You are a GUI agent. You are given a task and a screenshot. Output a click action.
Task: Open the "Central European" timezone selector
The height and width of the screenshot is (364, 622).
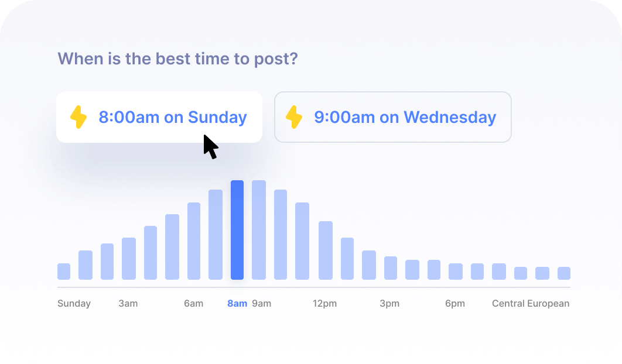pos(529,303)
